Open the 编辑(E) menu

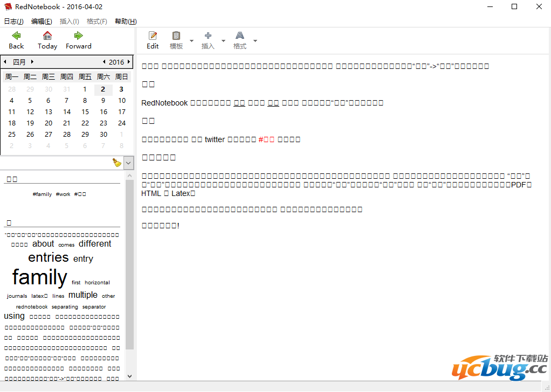click(42, 22)
